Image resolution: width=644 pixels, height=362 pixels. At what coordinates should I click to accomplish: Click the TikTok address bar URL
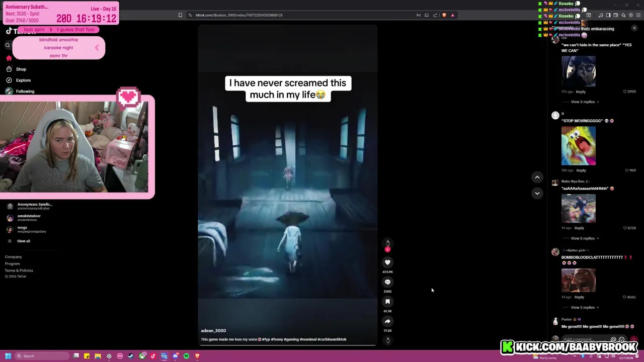coord(239,15)
